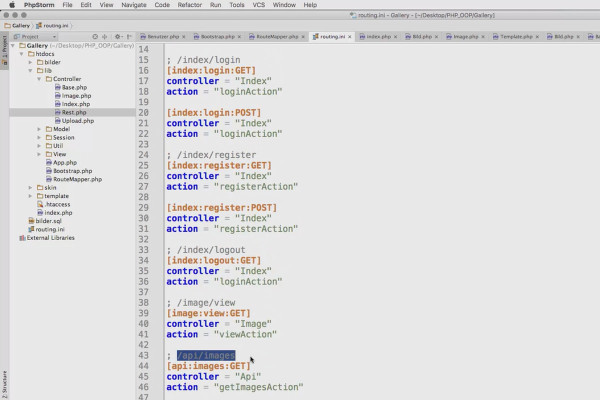Open the PhpStorm application menu
Viewport: 600px width, 400px height.
(x=39, y=5)
